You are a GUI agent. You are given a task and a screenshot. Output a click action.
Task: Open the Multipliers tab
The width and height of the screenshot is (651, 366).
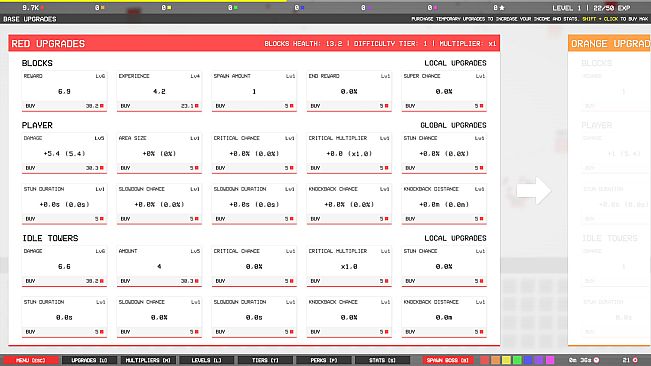pyautogui.click(x=148, y=360)
